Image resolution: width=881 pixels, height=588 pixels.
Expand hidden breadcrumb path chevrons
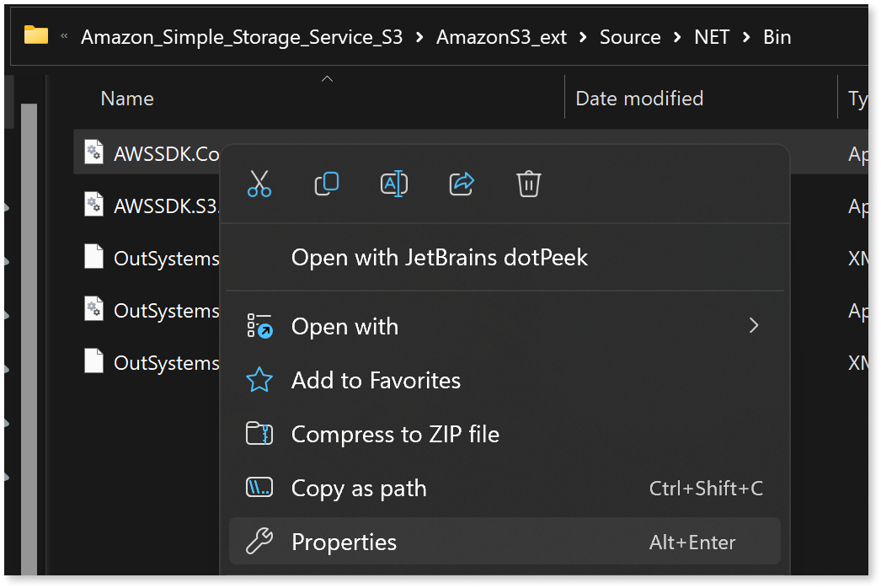65,37
